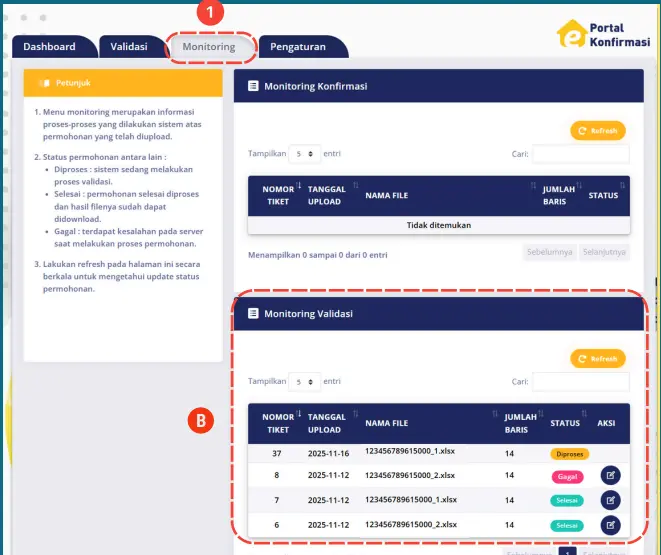Viewport: 661px width, 555px height.
Task: Open action icon for ticket 8
Action: pos(610,476)
